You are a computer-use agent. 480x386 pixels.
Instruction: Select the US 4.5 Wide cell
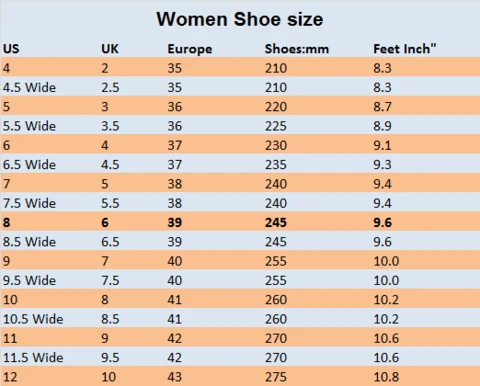click(x=29, y=87)
